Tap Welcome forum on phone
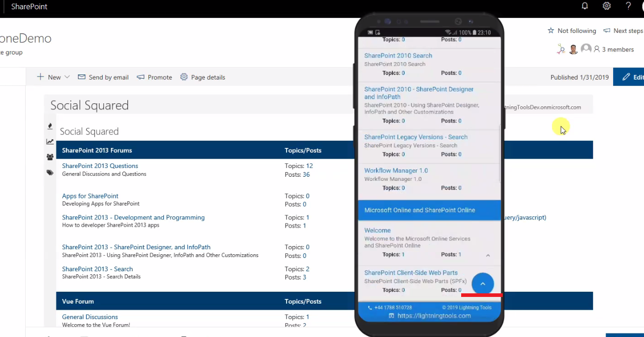 pos(377,231)
